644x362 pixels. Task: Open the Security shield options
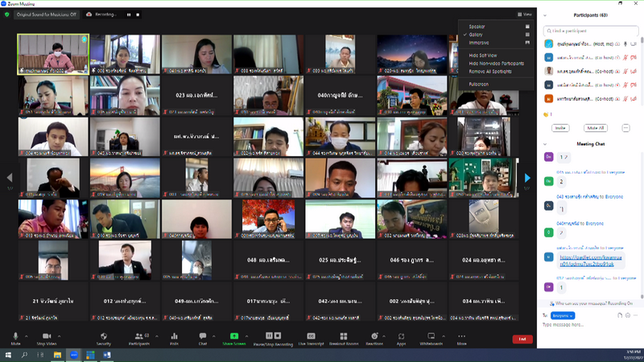104,336
